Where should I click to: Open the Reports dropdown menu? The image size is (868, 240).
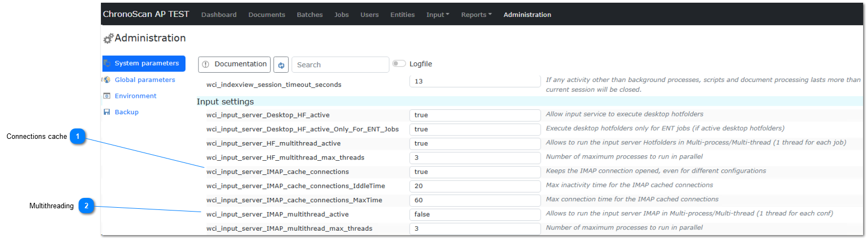point(476,15)
